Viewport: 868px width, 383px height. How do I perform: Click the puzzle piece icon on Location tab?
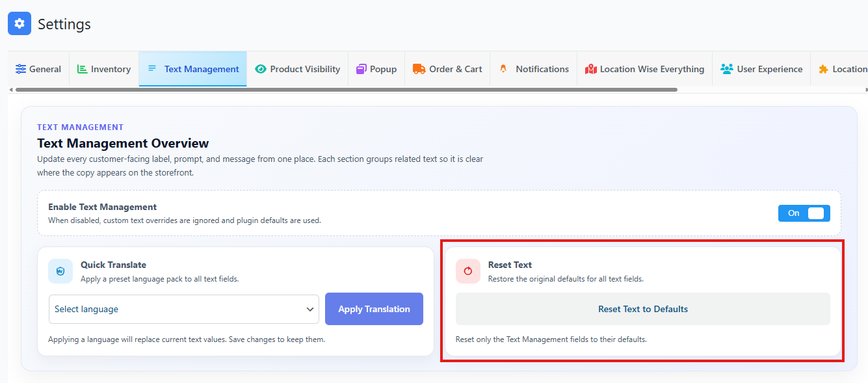point(823,69)
